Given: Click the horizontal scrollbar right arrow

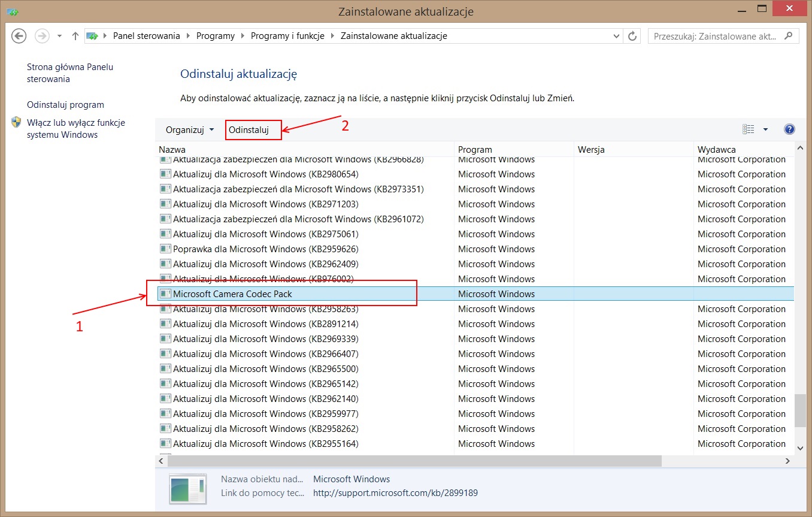Looking at the screenshot, I should pos(787,461).
